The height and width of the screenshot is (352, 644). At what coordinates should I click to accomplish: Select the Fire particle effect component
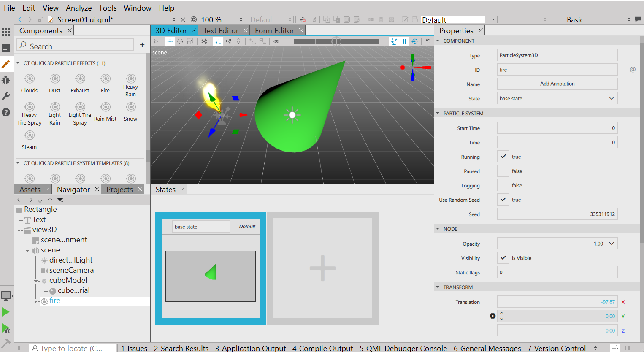click(105, 83)
